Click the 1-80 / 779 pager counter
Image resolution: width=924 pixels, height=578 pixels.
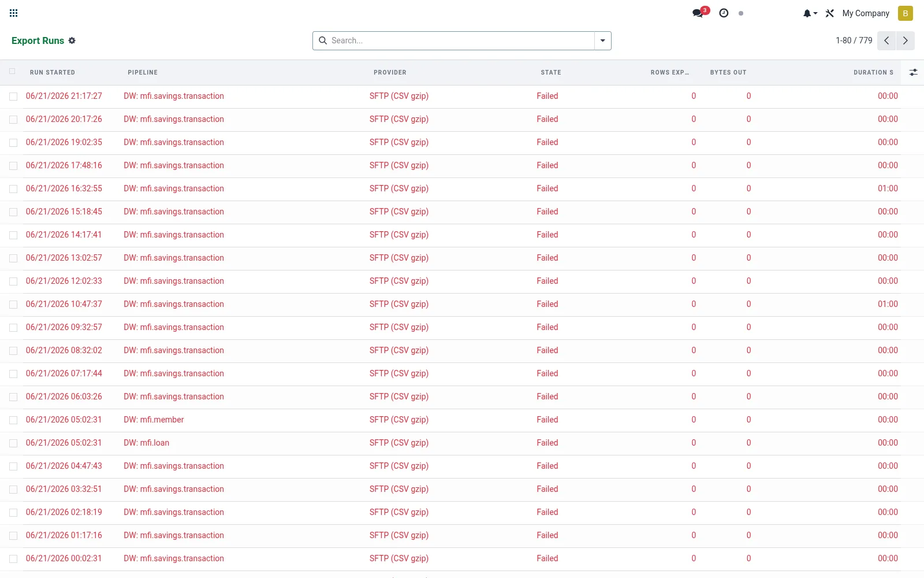[854, 40]
